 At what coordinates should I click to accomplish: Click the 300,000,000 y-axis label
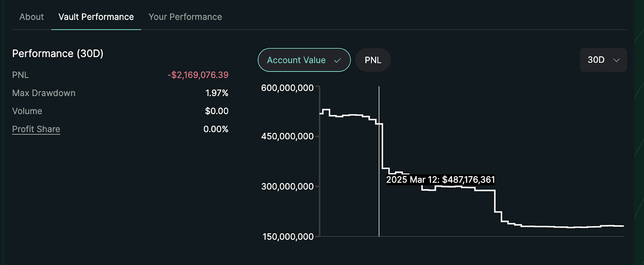click(x=287, y=186)
